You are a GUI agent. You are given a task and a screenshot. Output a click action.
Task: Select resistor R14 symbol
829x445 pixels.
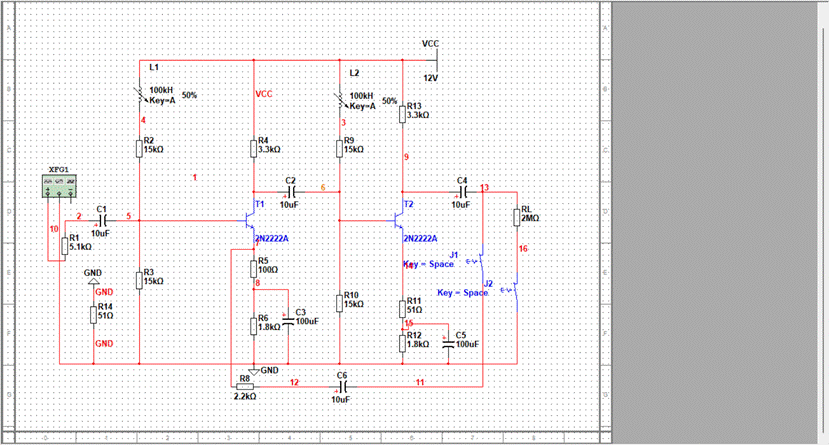[94, 315]
